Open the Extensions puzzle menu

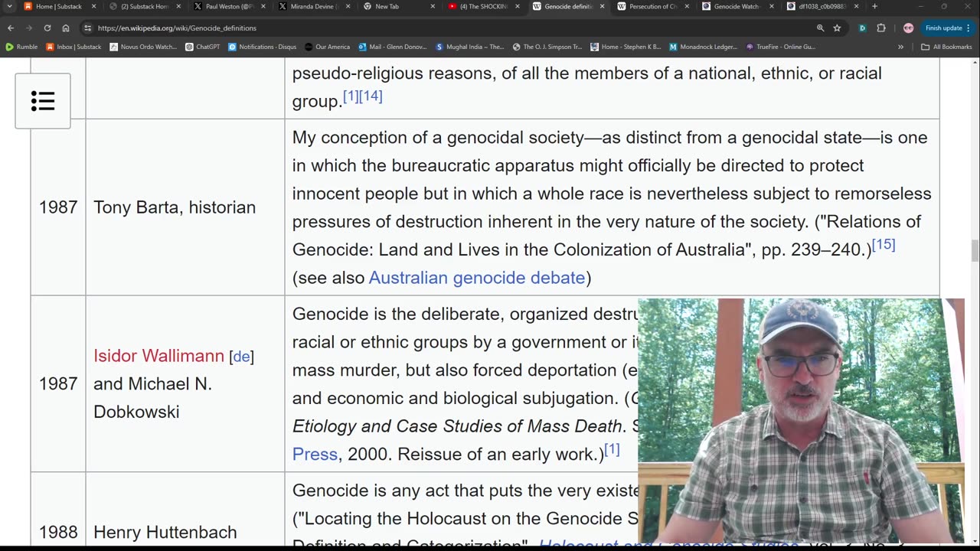tap(881, 28)
